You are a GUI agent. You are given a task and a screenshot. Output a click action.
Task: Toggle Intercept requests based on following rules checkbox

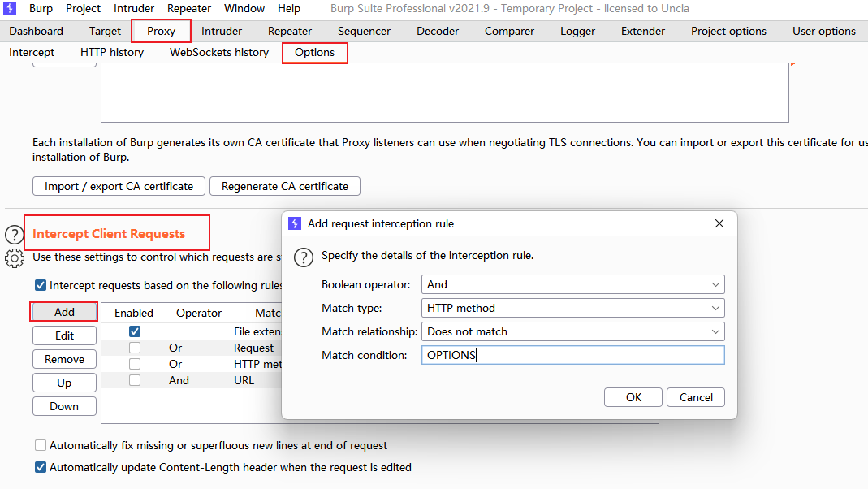pyautogui.click(x=41, y=285)
